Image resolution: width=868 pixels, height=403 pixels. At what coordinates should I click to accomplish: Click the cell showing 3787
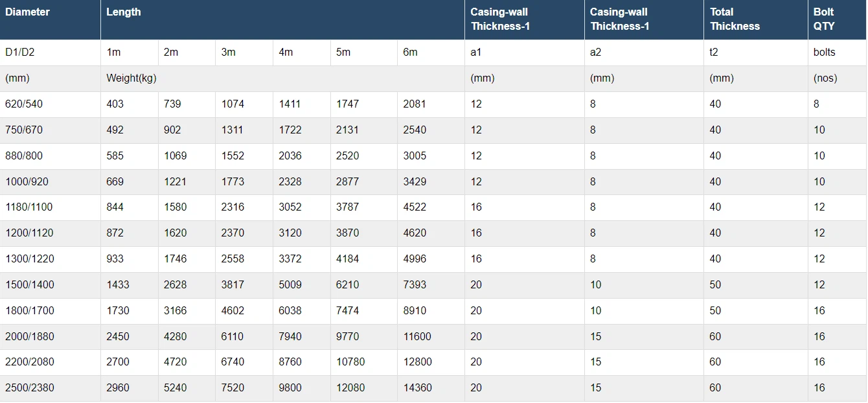click(x=347, y=207)
